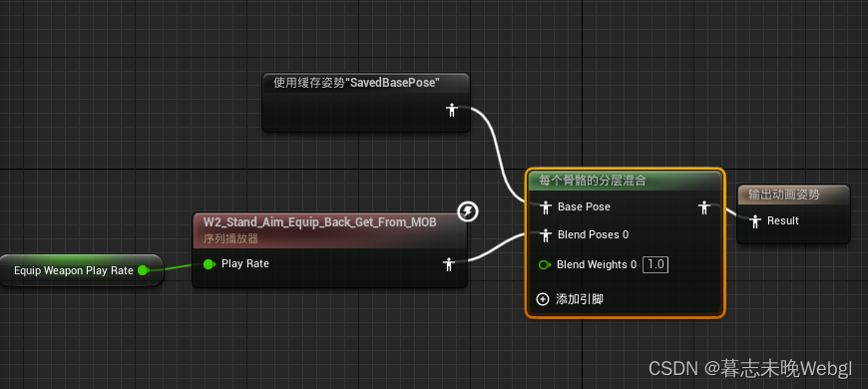
Task: Click the fast-path lightning icon on sequence player
Action: (468, 211)
